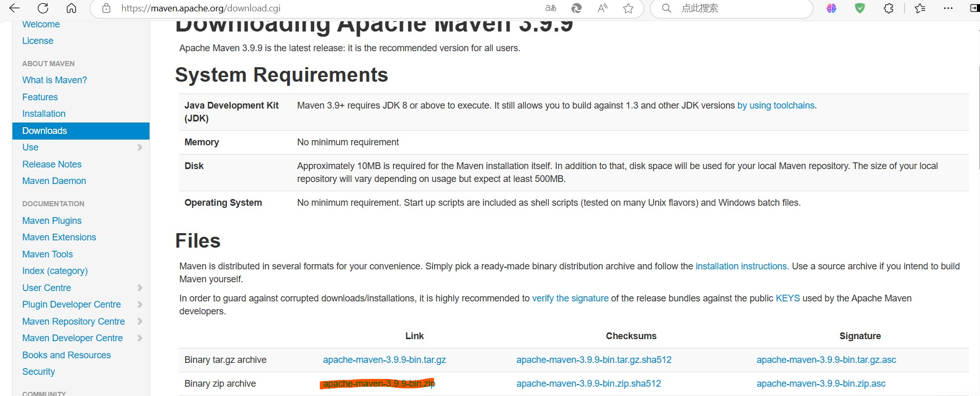Expand the Use submenu chevron
The image size is (980, 396).
coord(140,147)
